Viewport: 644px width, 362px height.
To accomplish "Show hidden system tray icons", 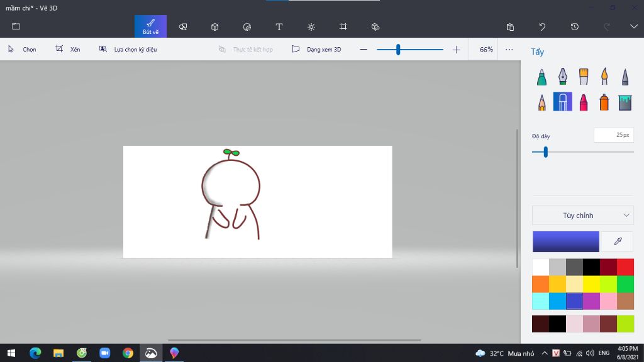I will 545,353.
